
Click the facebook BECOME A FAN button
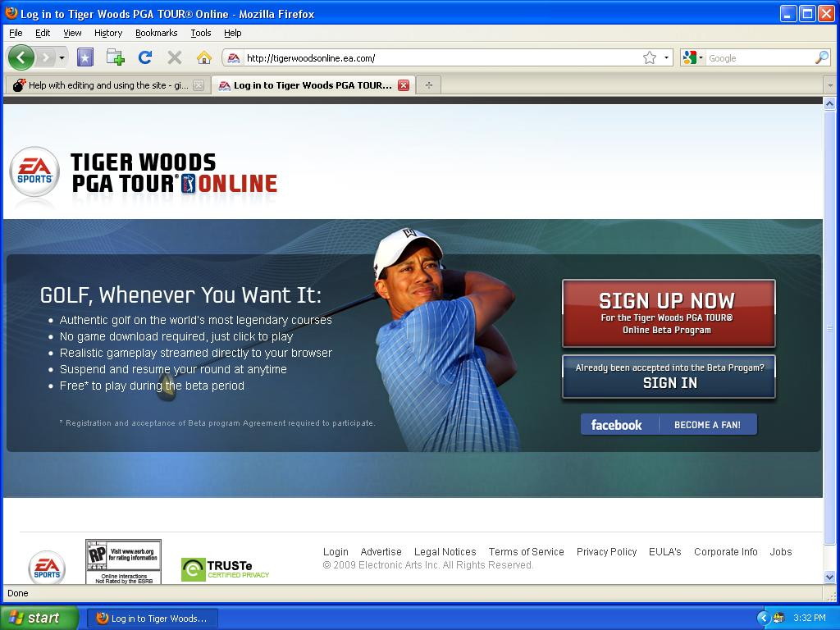(669, 424)
